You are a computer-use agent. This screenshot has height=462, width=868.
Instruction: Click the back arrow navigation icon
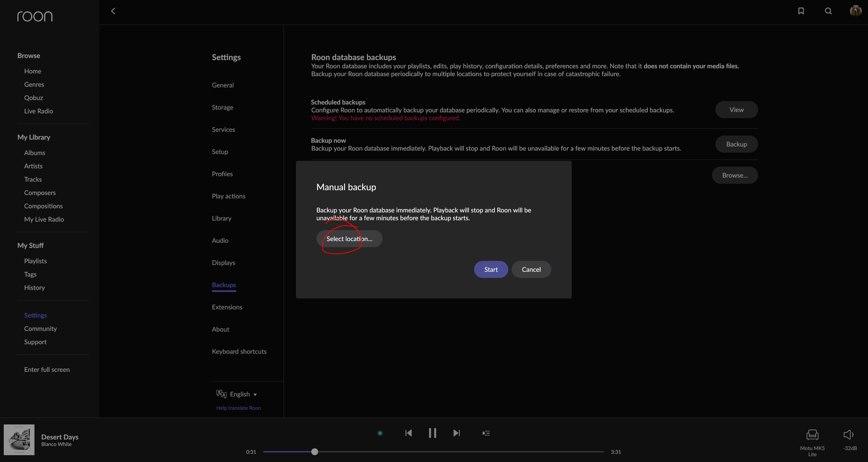(113, 11)
